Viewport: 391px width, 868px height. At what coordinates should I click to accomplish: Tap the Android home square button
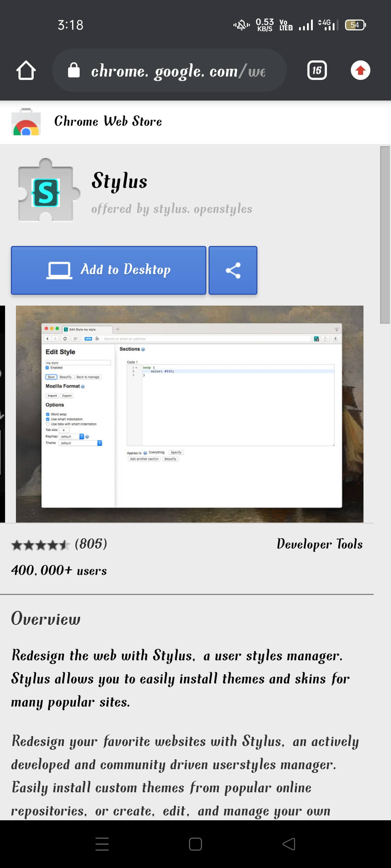pyautogui.click(x=195, y=844)
